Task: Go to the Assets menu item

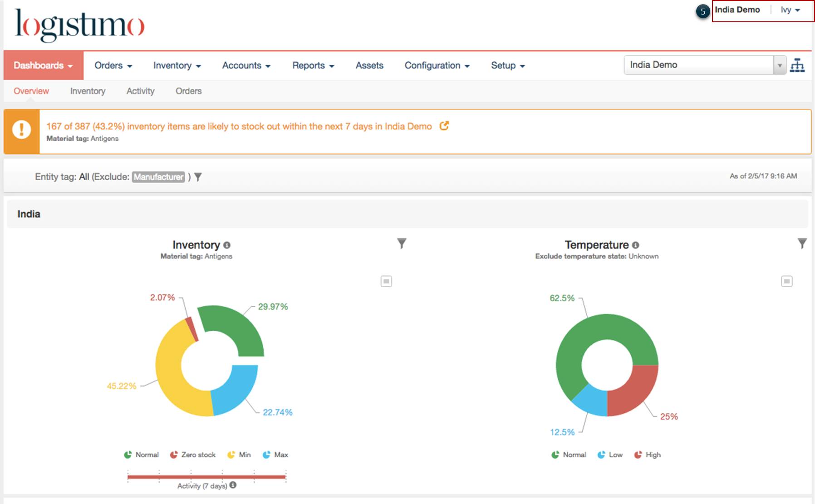Action: click(369, 65)
